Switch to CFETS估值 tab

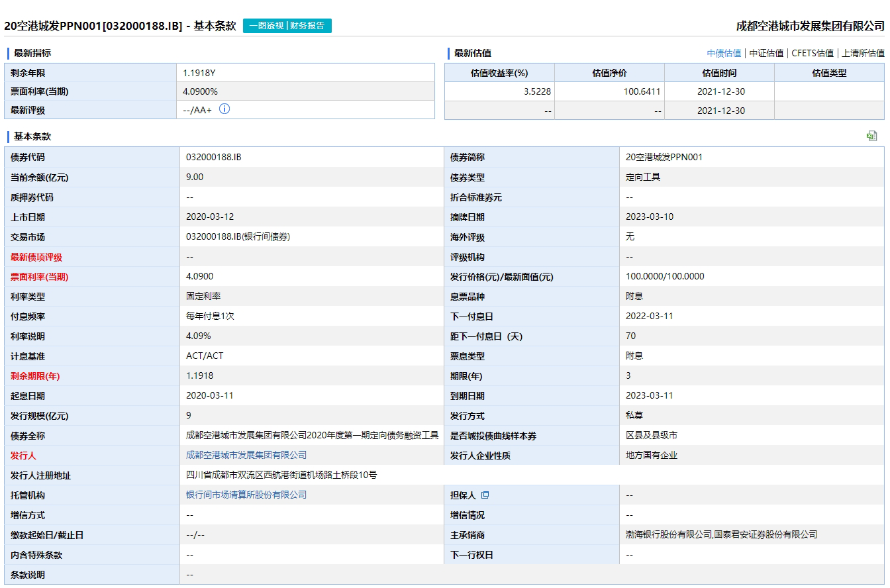[x=813, y=54]
